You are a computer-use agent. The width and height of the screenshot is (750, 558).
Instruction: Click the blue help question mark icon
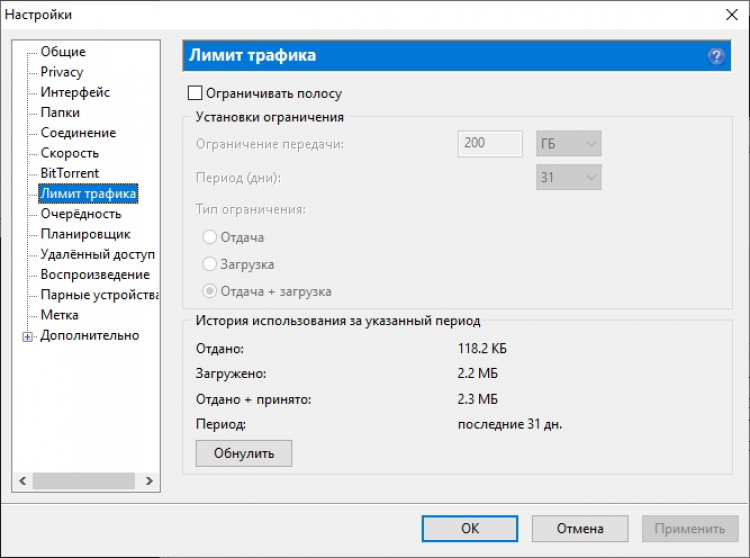point(716,56)
